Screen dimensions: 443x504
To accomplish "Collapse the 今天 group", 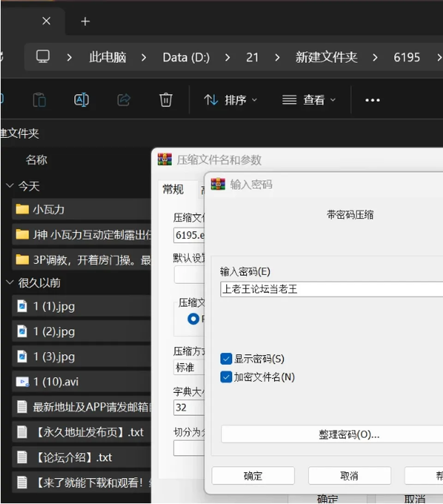I will [10, 185].
